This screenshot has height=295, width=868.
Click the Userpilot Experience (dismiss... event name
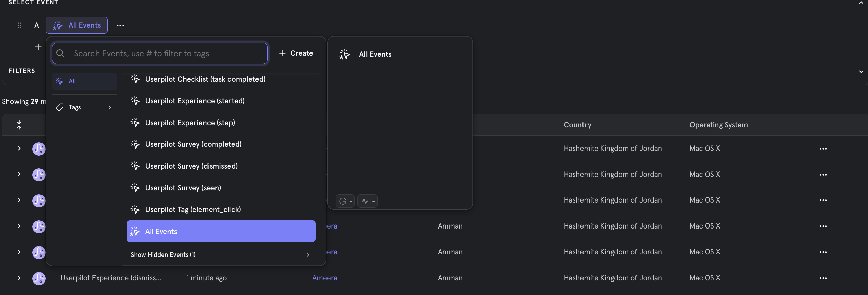111,278
